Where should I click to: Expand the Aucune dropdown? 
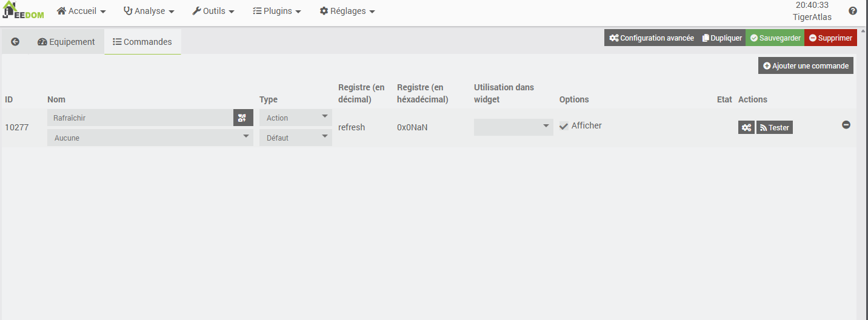coord(150,138)
